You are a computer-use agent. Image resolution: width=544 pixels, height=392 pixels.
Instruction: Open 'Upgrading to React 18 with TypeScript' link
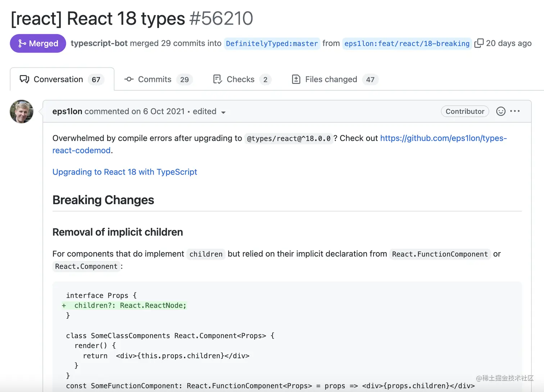(x=125, y=172)
